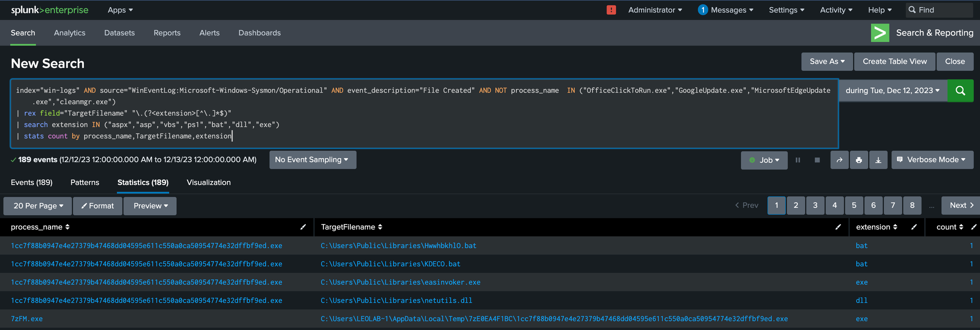980x330 pixels.
Task: Open the No Event Sampling dropdown
Action: (312, 160)
